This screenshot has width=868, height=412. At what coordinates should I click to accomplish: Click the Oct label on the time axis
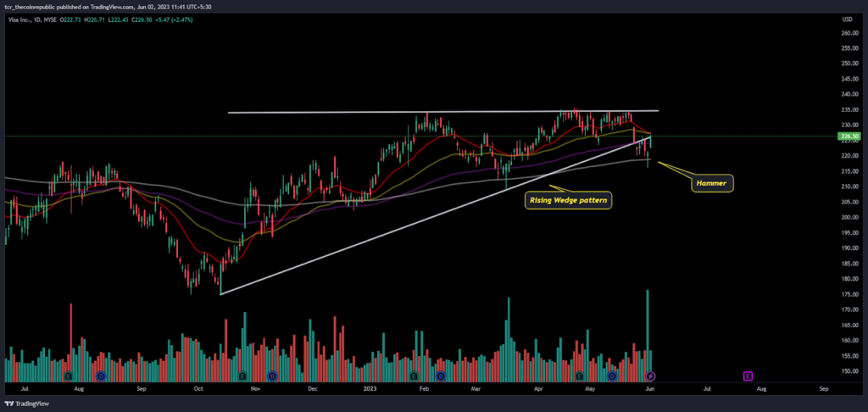coord(198,389)
